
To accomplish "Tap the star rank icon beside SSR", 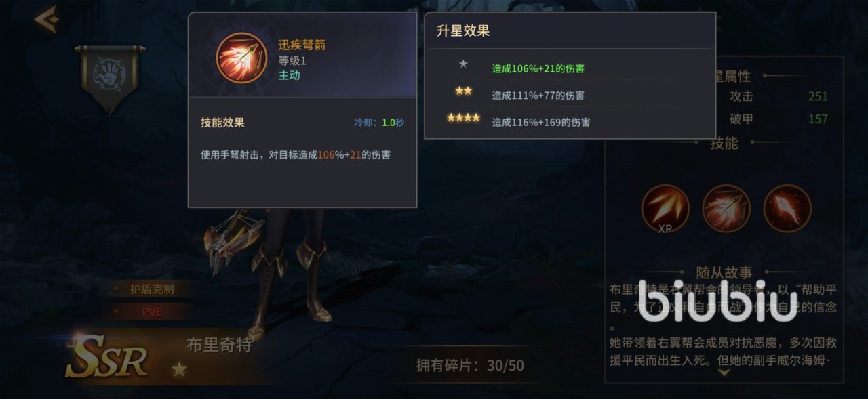I will 179,369.
